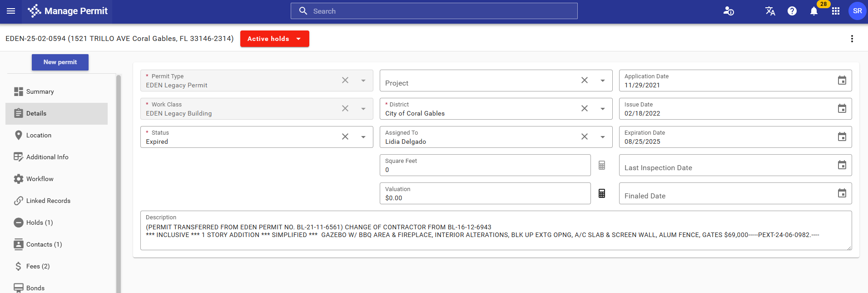This screenshot has width=868, height=293.
Task: Expand the Project dropdown arrow
Action: coord(602,81)
